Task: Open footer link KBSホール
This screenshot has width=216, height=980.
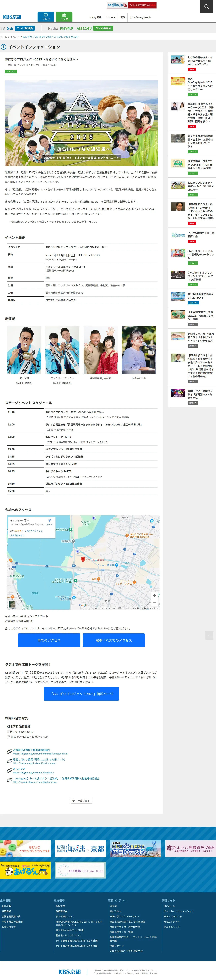Action: click(x=169, y=906)
